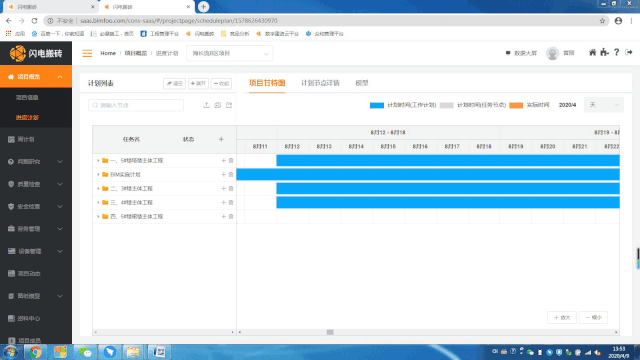
Task: Click the plus icon in task table header
Action: point(221,139)
